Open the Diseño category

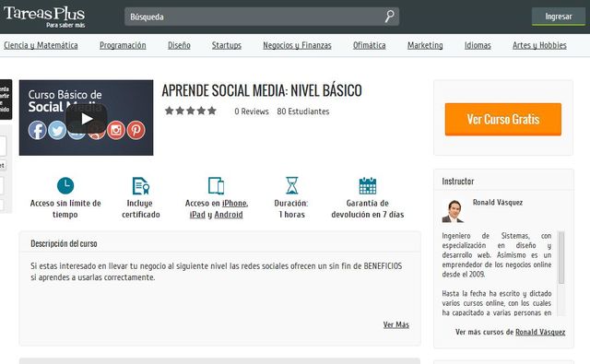179,45
